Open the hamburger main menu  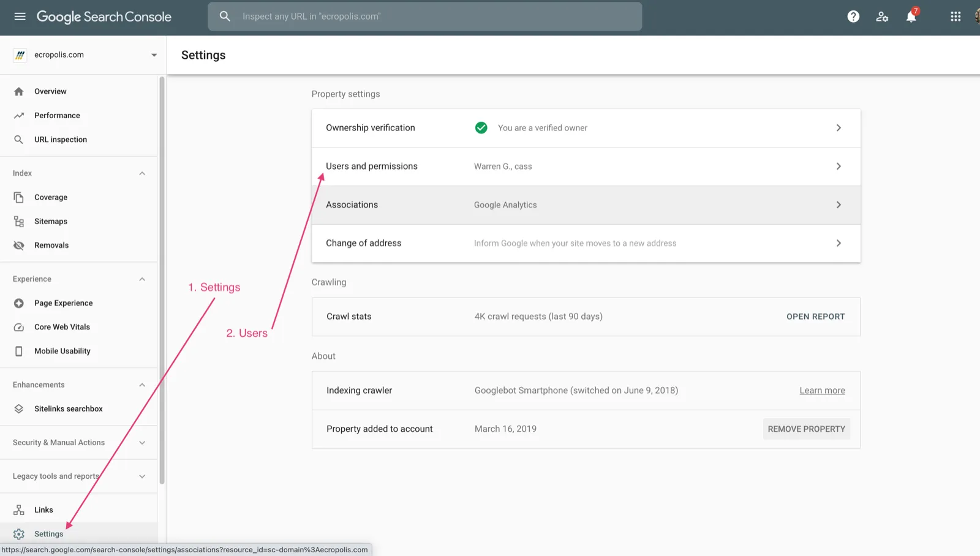20,17
